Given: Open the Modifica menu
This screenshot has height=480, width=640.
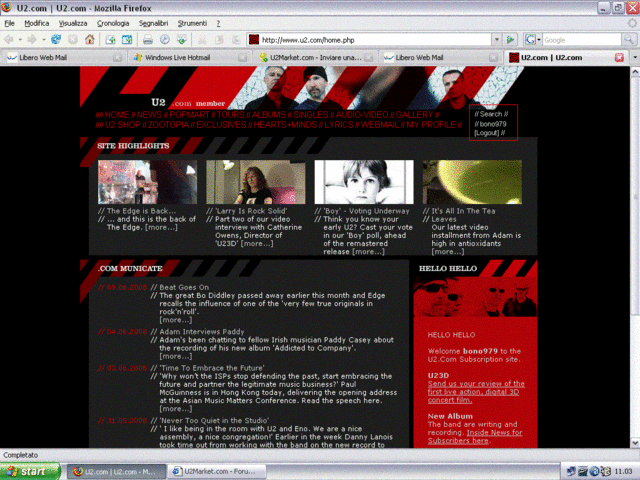Looking at the screenshot, I should click(x=37, y=23).
